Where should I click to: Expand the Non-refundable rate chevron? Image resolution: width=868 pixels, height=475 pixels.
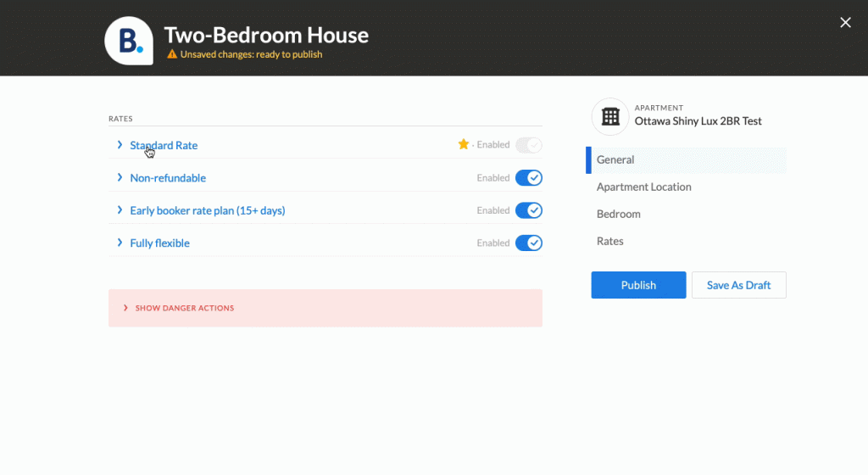click(120, 178)
